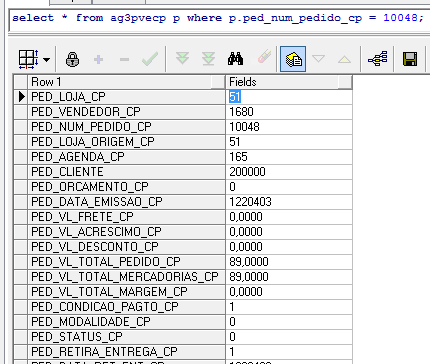Click the floppy disk export icon

[x=410, y=59]
